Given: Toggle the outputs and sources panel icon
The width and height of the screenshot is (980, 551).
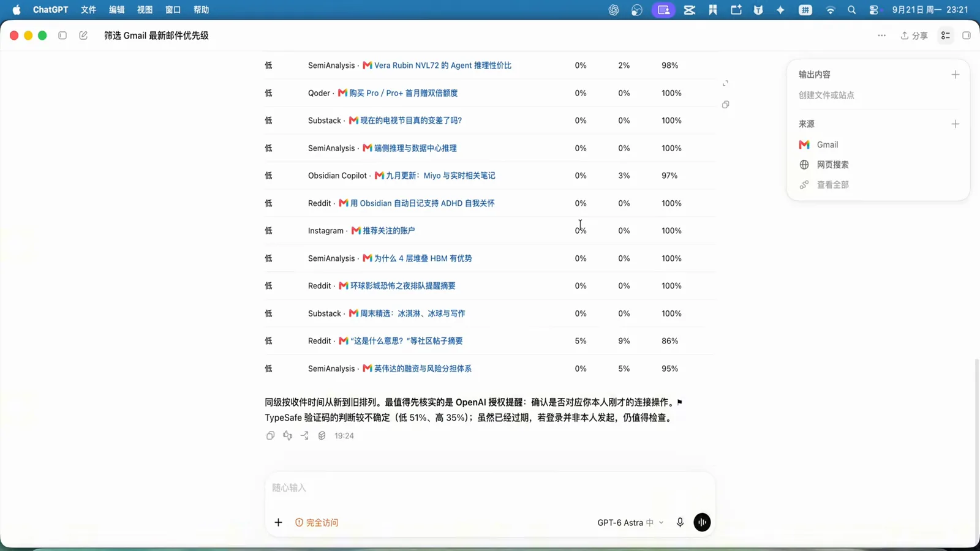Looking at the screenshot, I should click(x=946, y=36).
